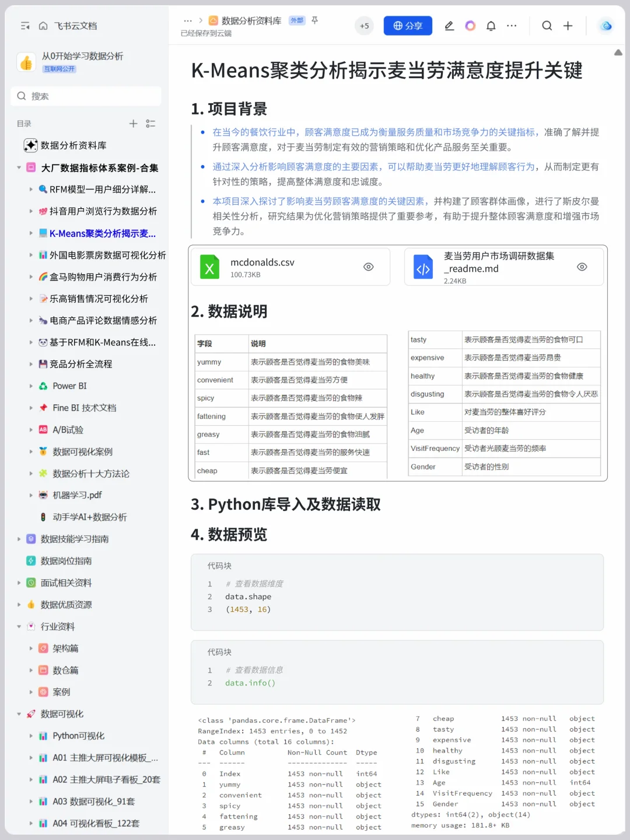Viewport: 630px width, 840px height.
Task: Open the 盒马购物用户消费行为分析 page
Action: click(x=103, y=276)
